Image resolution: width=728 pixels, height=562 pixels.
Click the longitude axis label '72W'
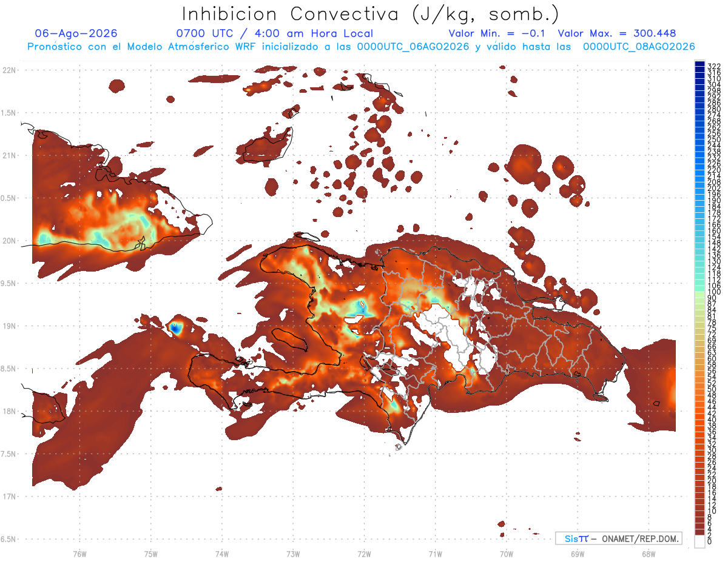tap(364, 554)
